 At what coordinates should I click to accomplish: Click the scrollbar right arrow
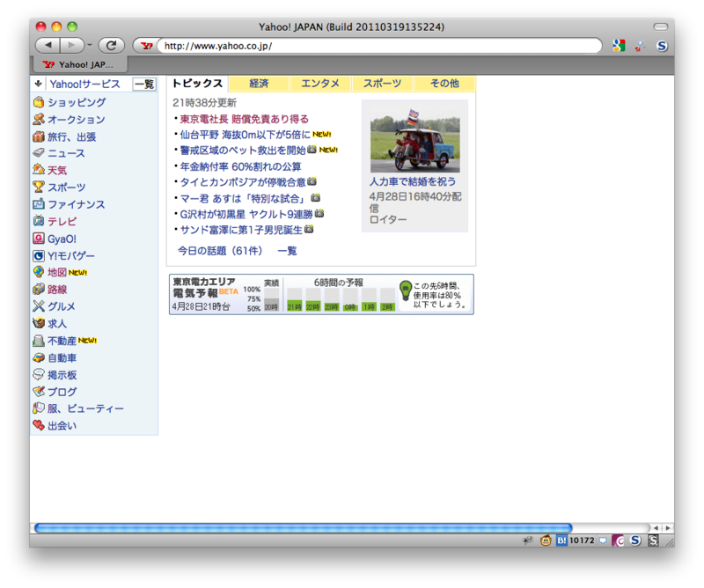(x=668, y=528)
